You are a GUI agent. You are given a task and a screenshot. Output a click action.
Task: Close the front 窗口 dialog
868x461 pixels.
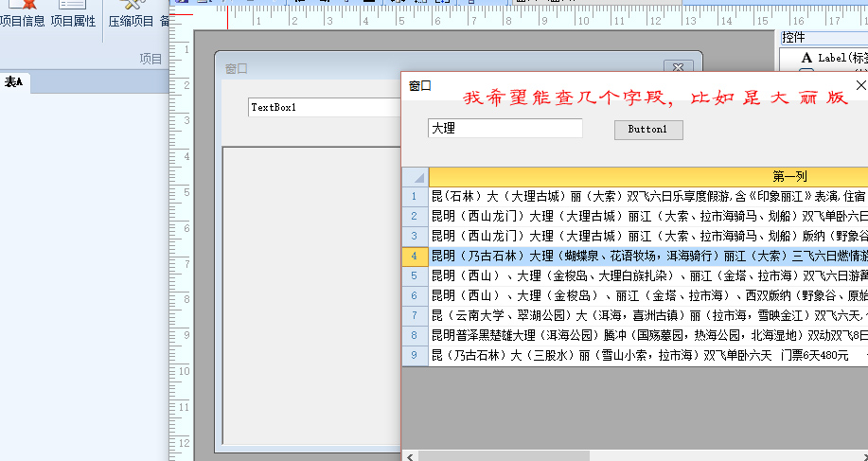(x=860, y=85)
